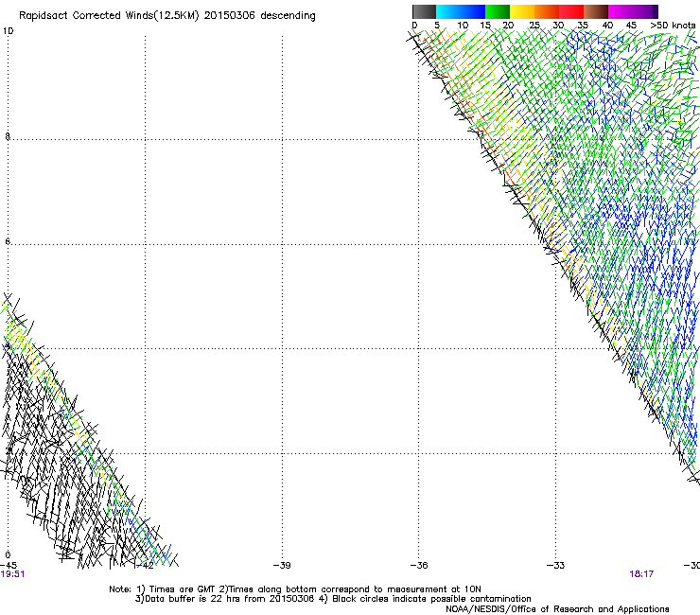The height and width of the screenshot is (615, 700).
Task: Click the orange 25-30 knots color swatch
Action: click(x=547, y=11)
